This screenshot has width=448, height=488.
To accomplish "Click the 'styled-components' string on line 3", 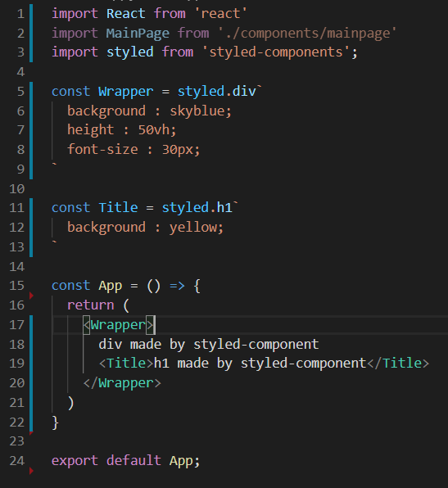I will [x=276, y=52].
